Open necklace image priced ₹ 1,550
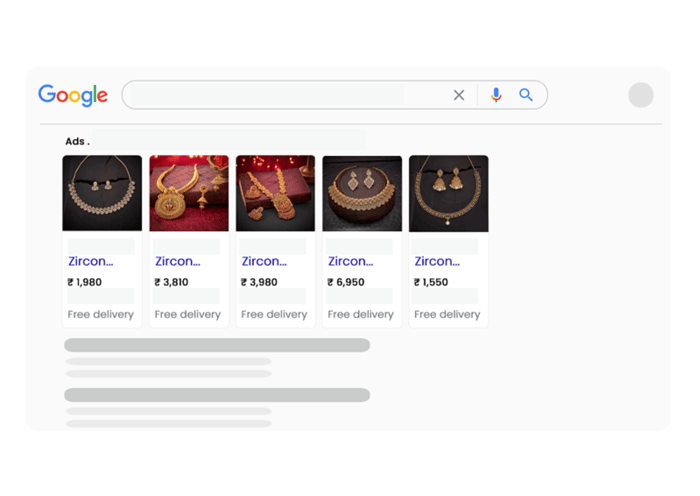Image resolution: width=700 pixels, height=496 pixels. pos(449,193)
